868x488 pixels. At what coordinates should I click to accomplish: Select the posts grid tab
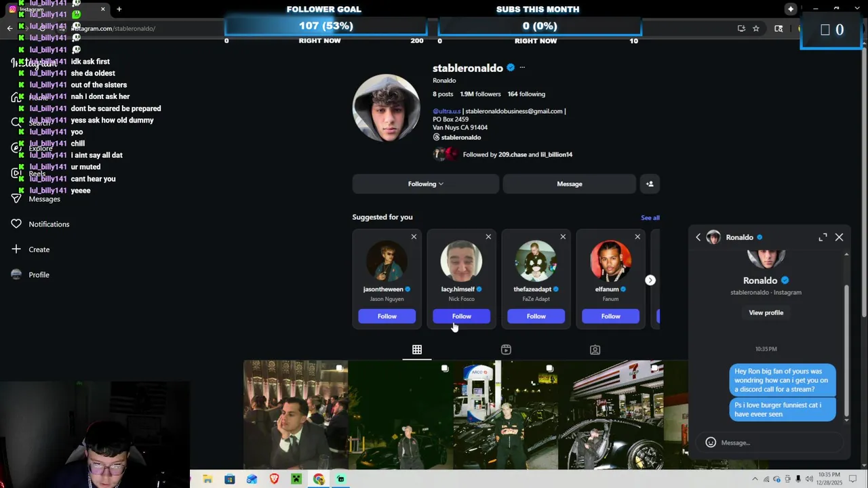[x=417, y=350]
